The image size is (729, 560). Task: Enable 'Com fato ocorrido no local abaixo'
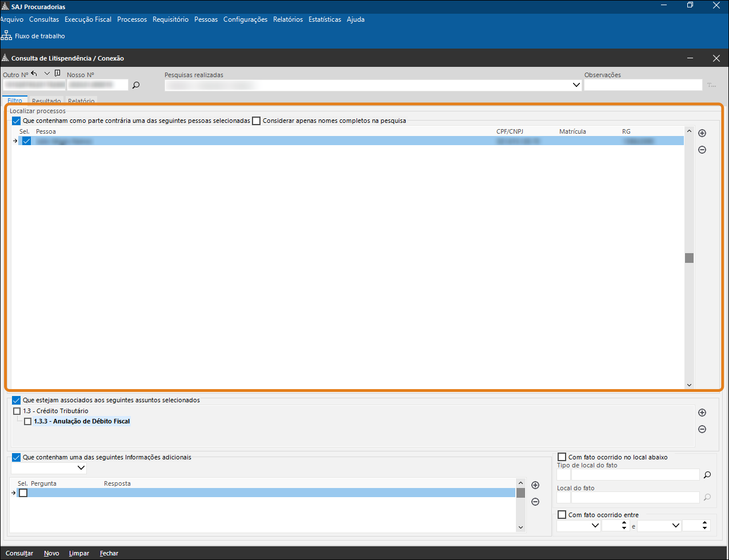tap(562, 457)
